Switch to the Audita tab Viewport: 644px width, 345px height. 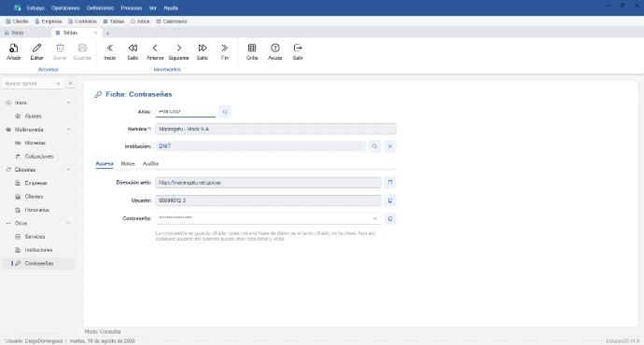click(150, 164)
